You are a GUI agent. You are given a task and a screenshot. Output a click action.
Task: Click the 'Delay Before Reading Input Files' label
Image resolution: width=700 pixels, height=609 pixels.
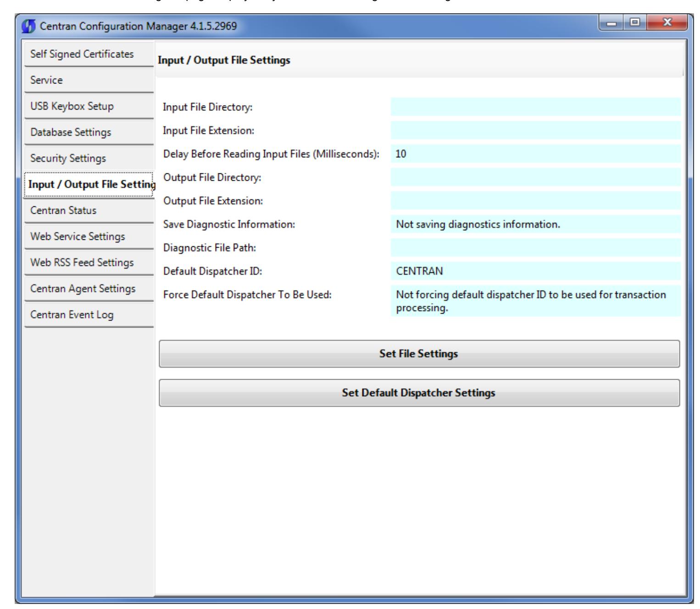click(x=272, y=155)
